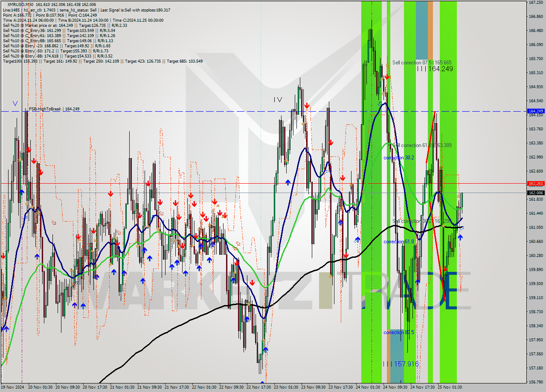Click the blue 'V' wave label
The height and width of the screenshot is (392, 546).
pos(15,104)
